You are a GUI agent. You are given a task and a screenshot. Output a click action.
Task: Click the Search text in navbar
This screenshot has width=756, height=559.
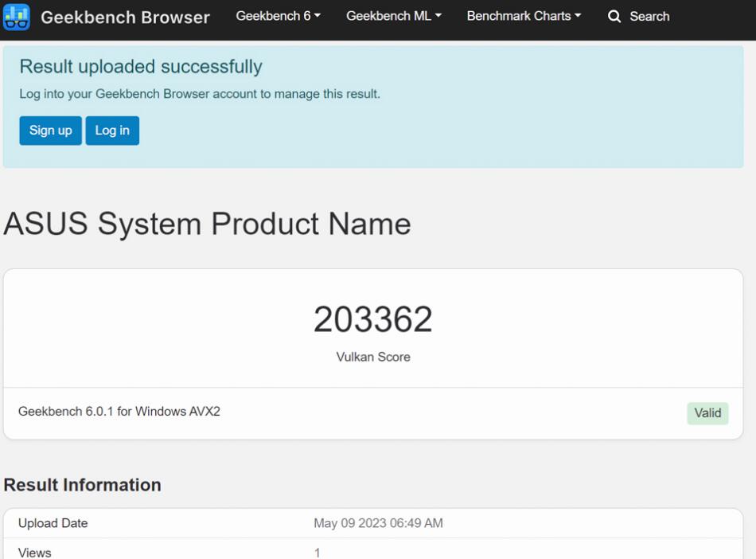[649, 16]
